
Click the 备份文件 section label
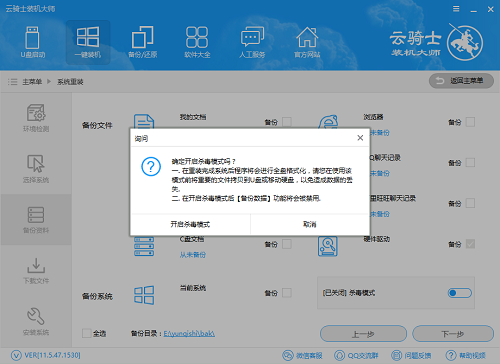pyautogui.click(x=97, y=125)
